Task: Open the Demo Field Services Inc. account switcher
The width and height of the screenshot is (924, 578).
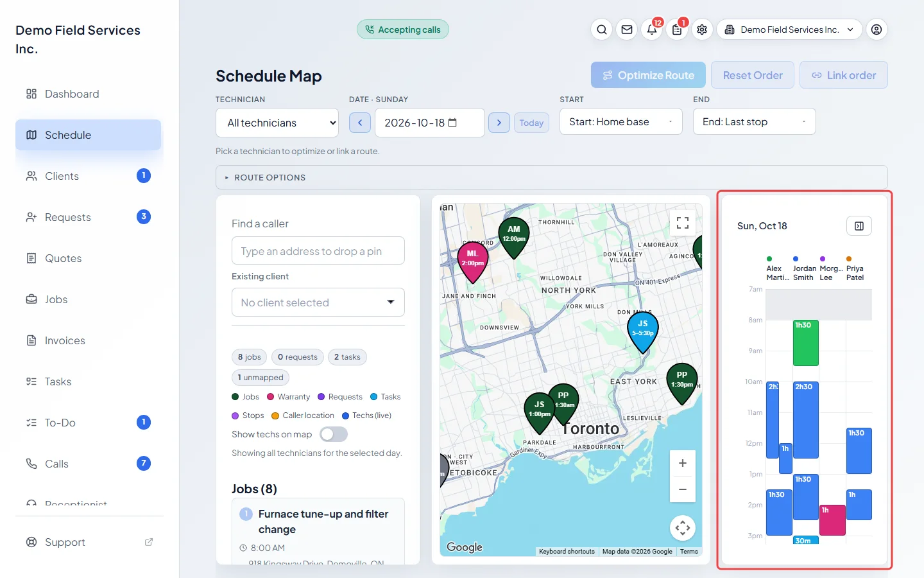Action: 789,30
